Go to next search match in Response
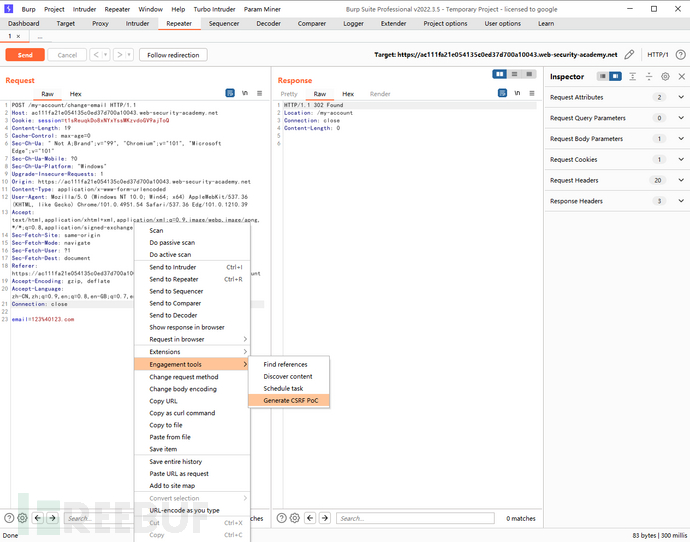This screenshot has height=542, width=690. click(x=325, y=518)
